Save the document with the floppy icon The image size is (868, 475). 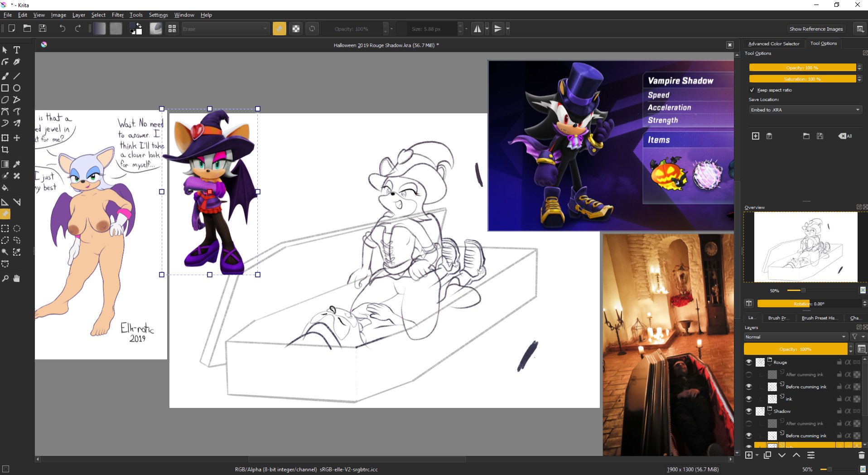click(x=43, y=29)
